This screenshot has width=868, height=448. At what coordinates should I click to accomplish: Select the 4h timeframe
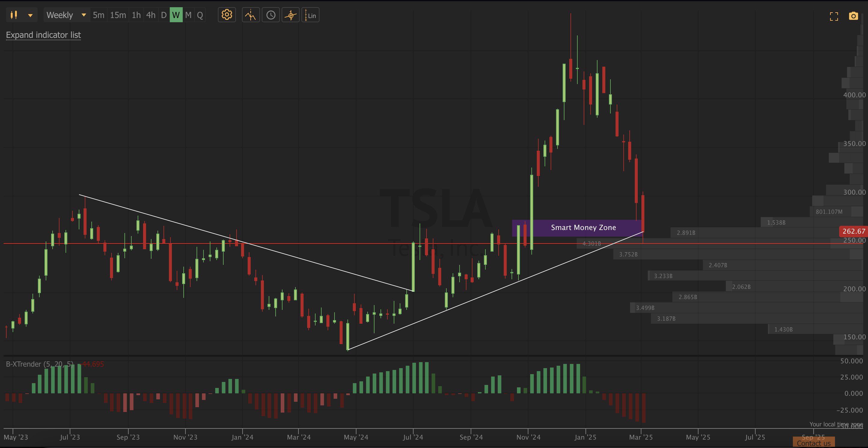point(151,15)
